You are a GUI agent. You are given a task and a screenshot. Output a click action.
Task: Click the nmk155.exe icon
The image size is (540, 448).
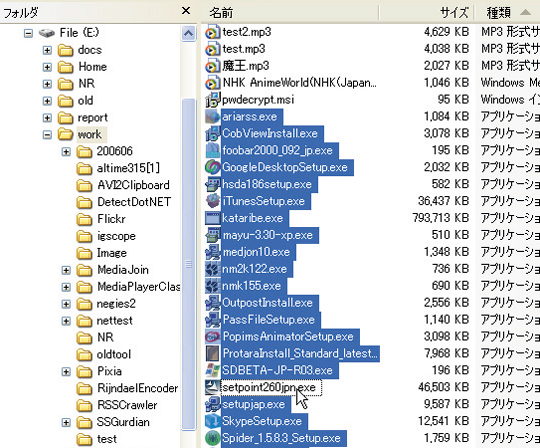[212, 286]
